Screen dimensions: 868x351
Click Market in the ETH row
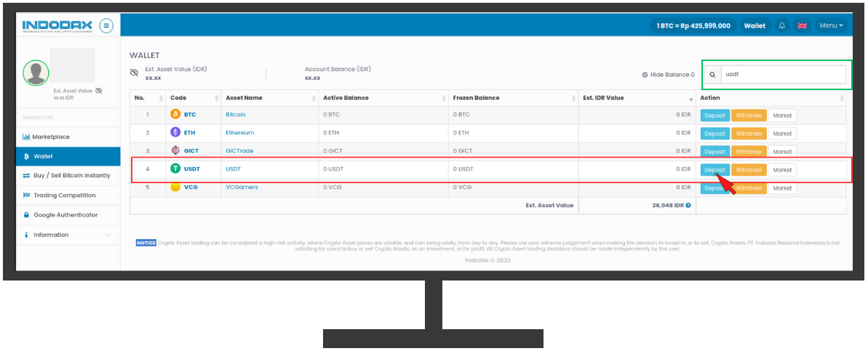[782, 133]
